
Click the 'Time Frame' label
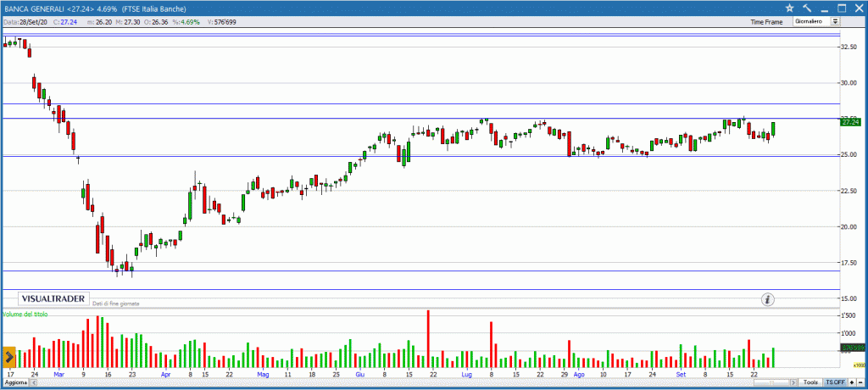click(766, 22)
